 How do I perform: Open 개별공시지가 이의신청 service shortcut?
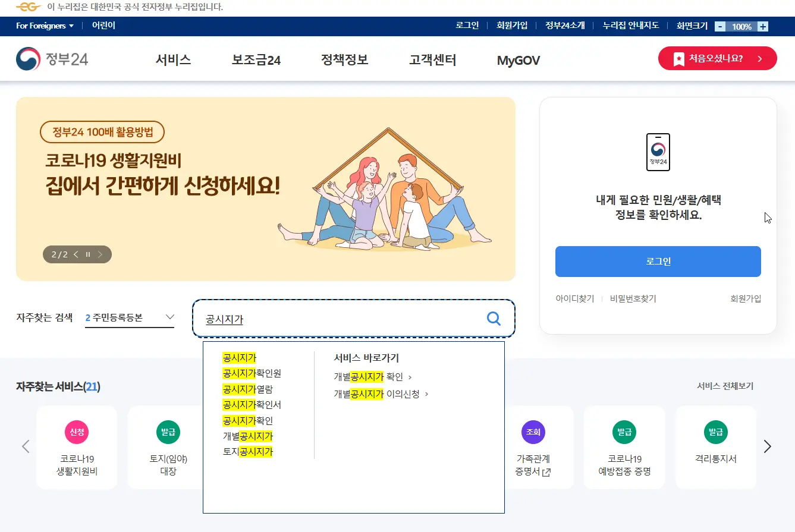coord(381,394)
